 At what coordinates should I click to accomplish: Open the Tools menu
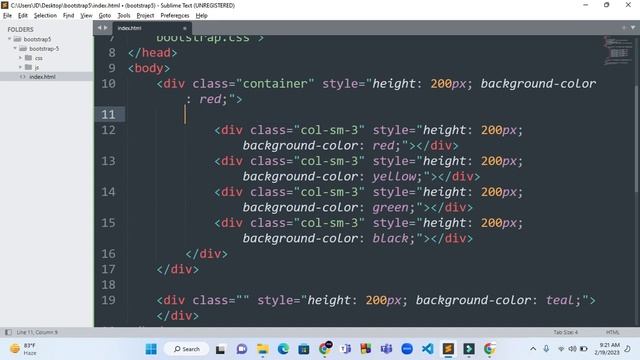(124, 16)
